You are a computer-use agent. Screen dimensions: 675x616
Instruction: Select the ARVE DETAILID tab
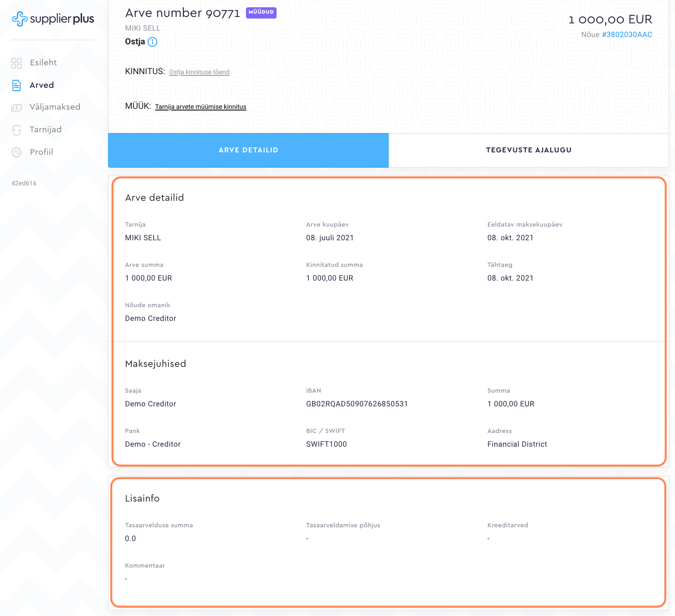[248, 150]
